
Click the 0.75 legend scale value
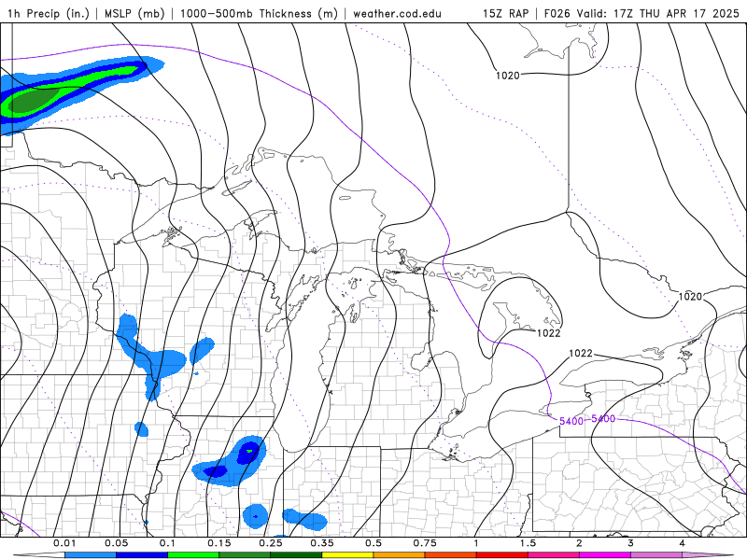(x=425, y=543)
